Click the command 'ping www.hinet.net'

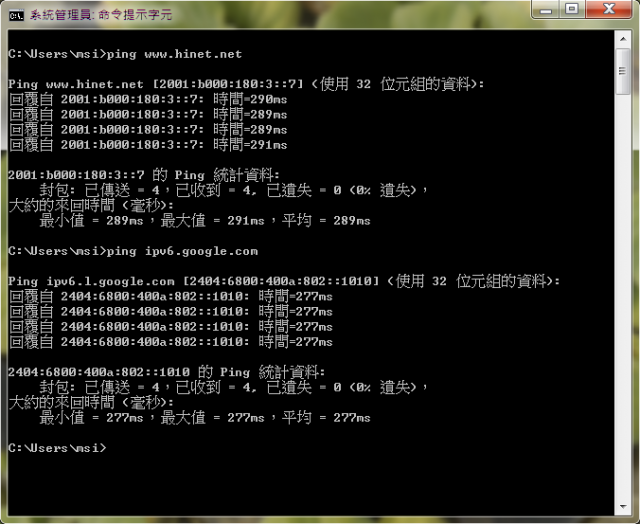[x=174, y=54]
